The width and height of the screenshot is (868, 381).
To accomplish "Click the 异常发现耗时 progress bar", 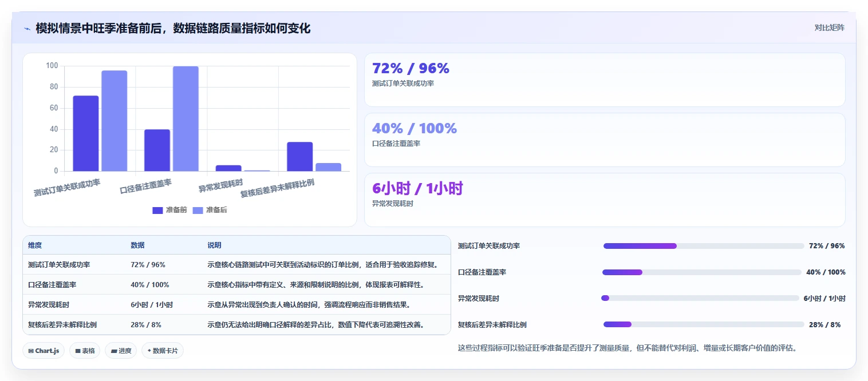I will (700, 298).
